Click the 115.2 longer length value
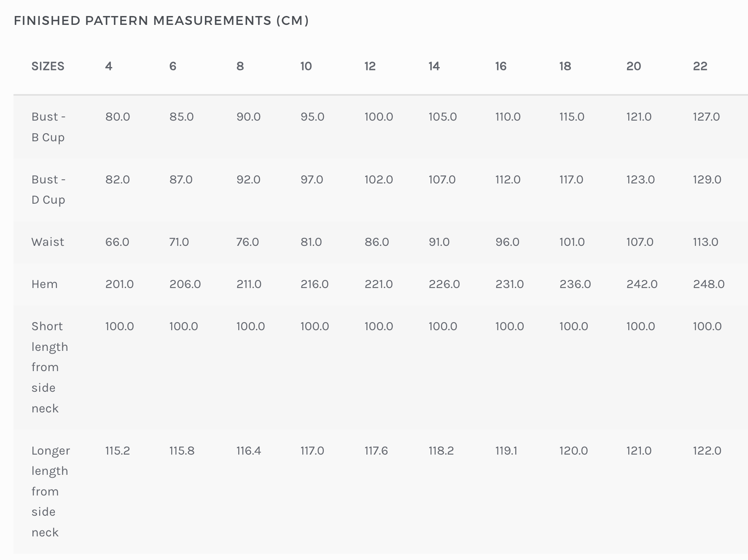The width and height of the screenshot is (748, 560). click(x=117, y=451)
